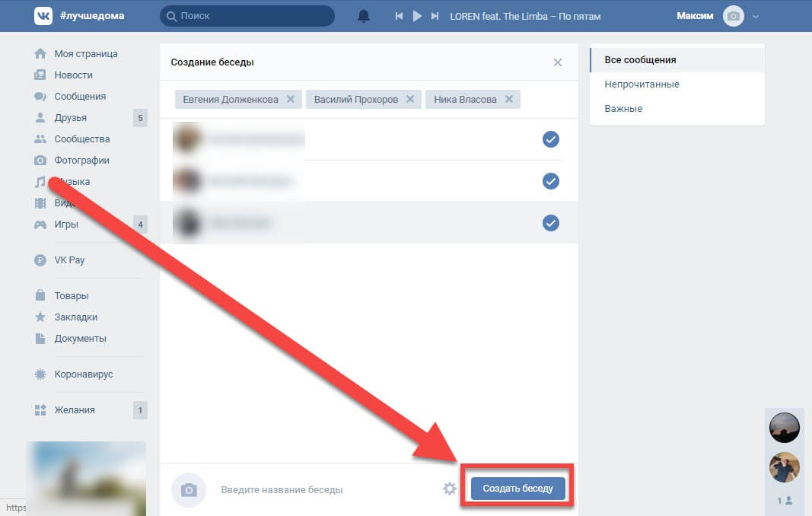812x516 pixels.
Task: Remove Евгения Долженкова from chat
Action: pos(291,99)
